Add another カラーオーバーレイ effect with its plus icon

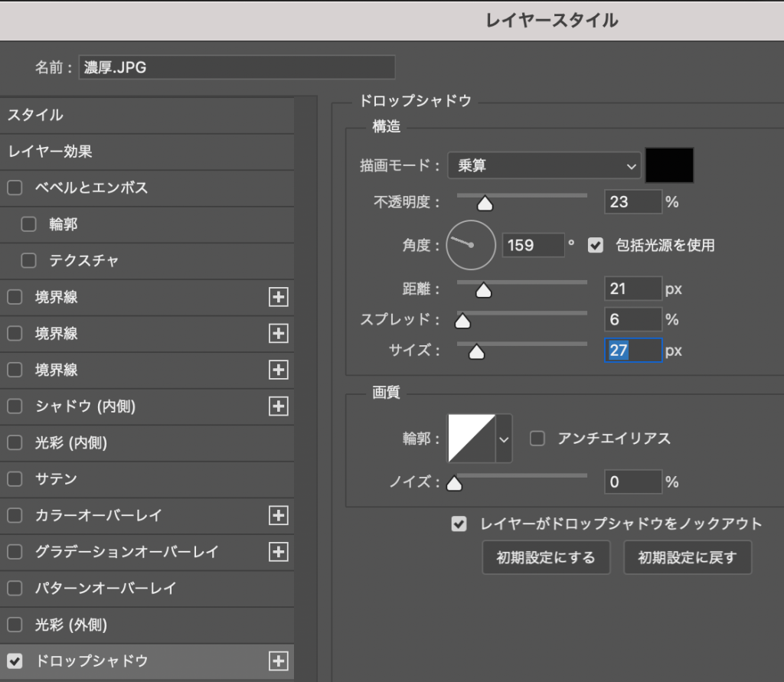click(x=279, y=516)
